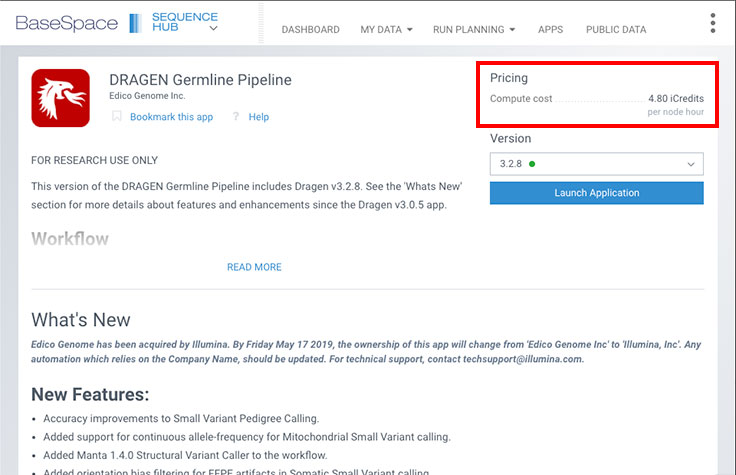Go to the Dashboard page
The height and width of the screenshot is (475, 736).
310,30
